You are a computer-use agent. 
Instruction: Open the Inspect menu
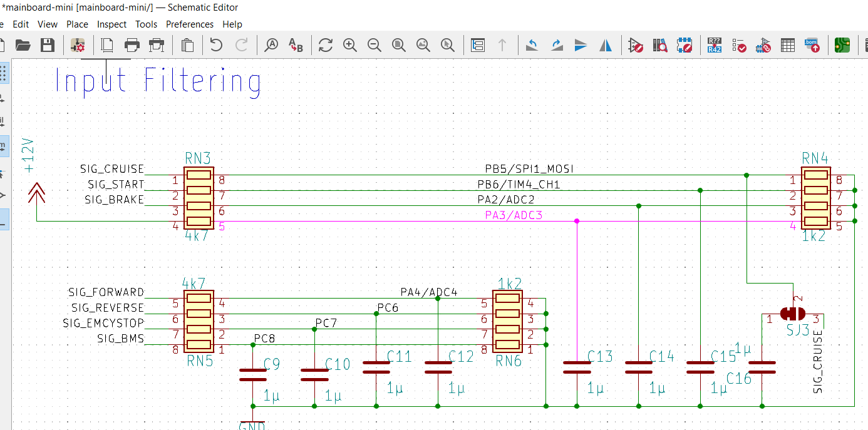(x=111, y=24)
